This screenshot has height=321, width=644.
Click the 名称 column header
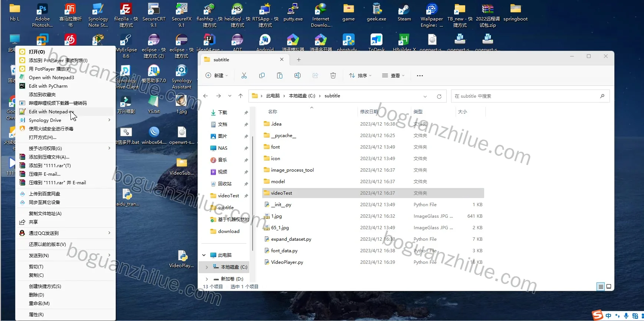[x=272, y=111]
